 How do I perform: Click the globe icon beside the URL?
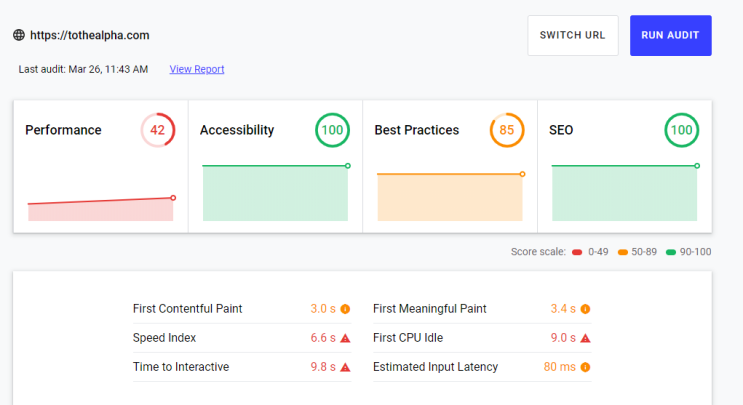click(x=19, y=35)
